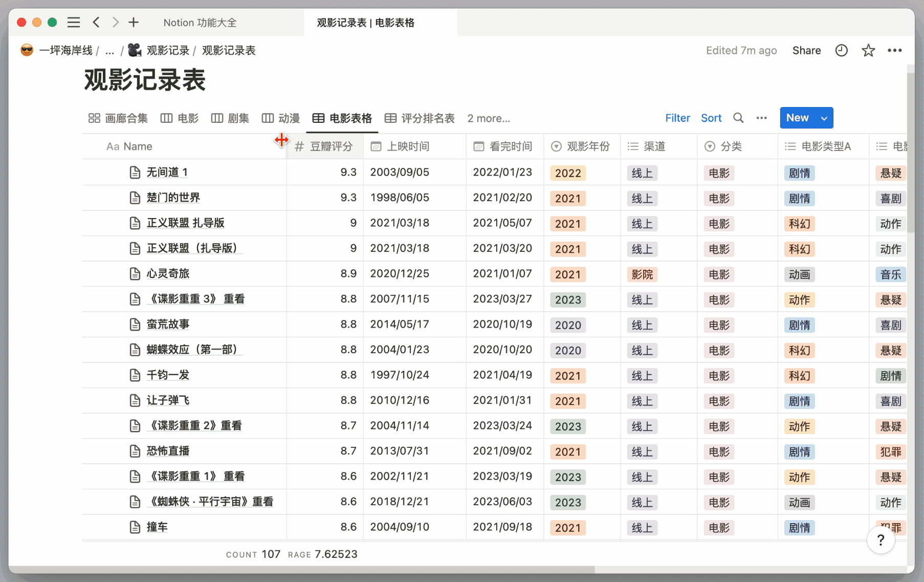Select the 观影记录表 | 电影表格 window tab

point(366,23)
